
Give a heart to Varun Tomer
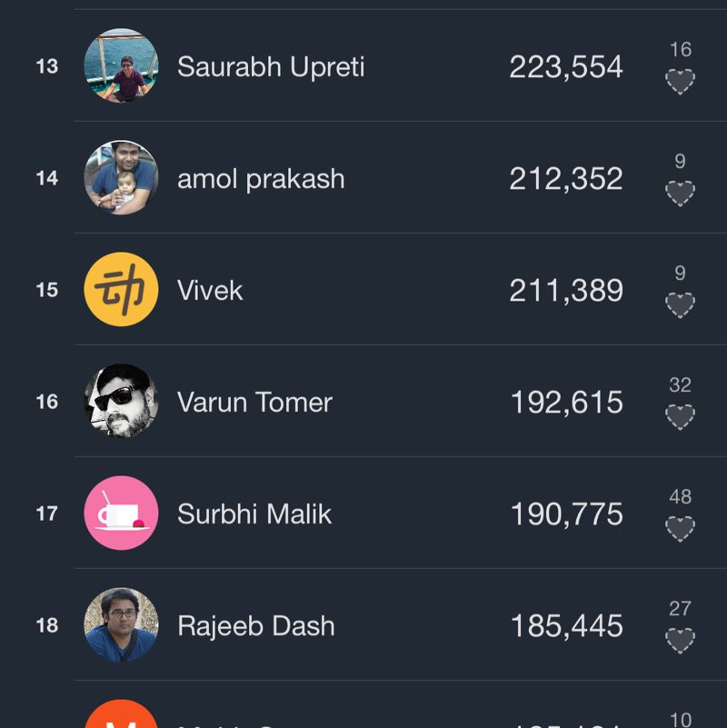tap(680, 417)
